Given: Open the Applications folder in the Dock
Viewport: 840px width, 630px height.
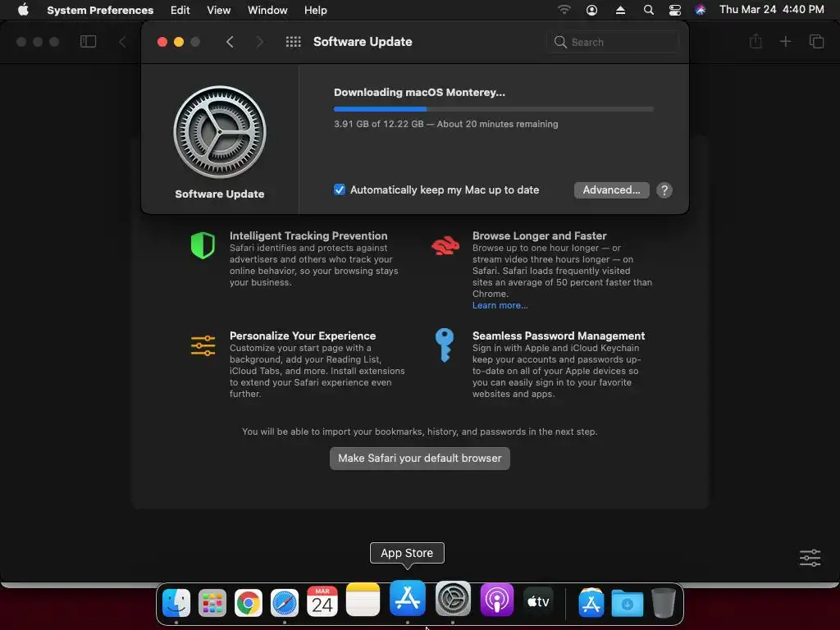Looking at the screenshot, I should tap(591, 603).
